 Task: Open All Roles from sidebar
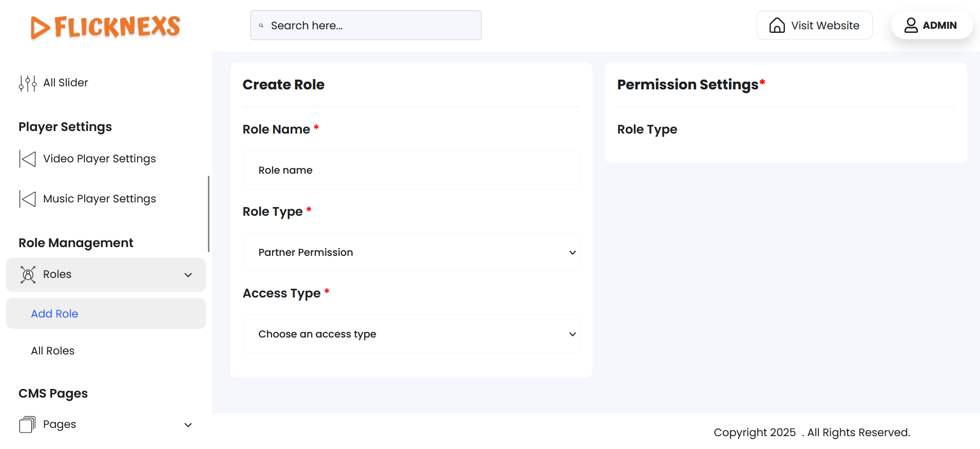point(53,351)
